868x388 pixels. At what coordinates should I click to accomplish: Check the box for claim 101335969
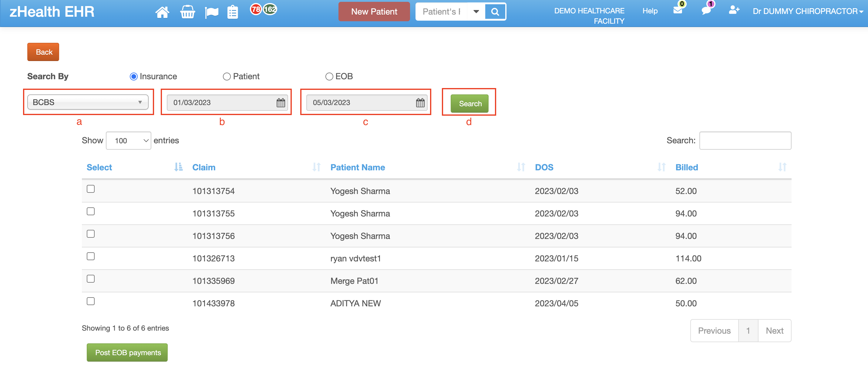tap(91, 279)
